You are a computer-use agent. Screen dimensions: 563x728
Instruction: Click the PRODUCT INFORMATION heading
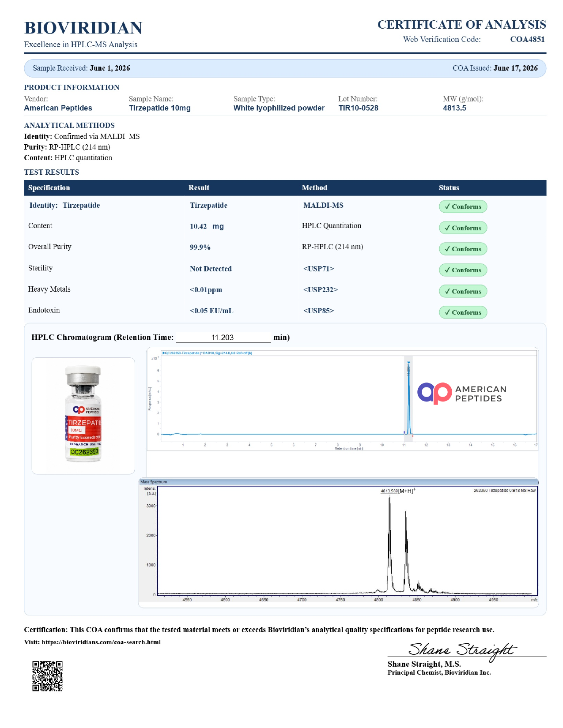[x=72, y=87]
